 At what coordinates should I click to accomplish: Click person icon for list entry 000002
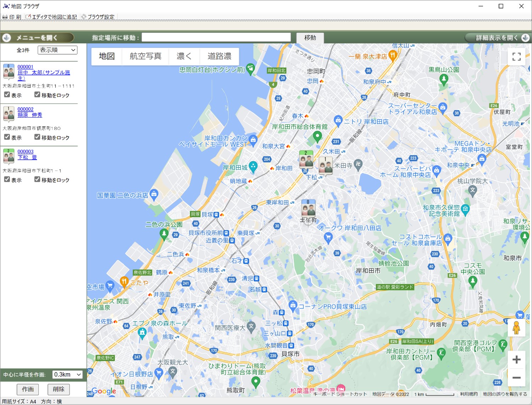pos(9,114)
